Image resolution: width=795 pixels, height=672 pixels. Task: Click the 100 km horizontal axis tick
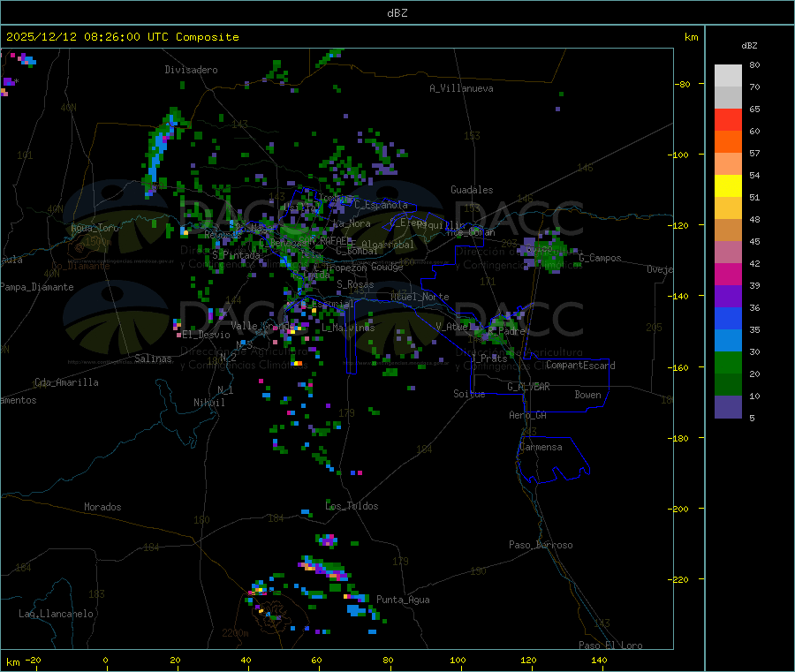pyautogui.click(x=458, y=660)
